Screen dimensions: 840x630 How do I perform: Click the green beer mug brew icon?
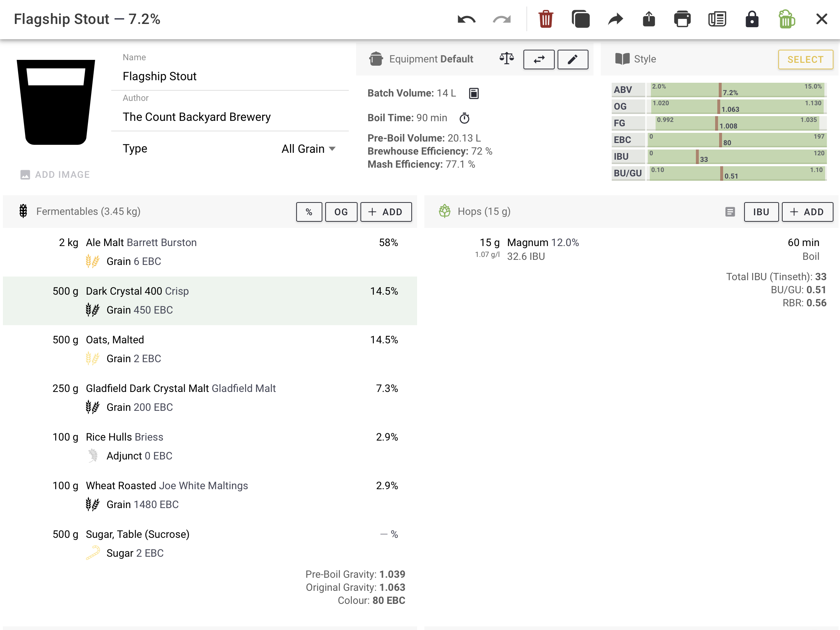[x=786, y=19]
